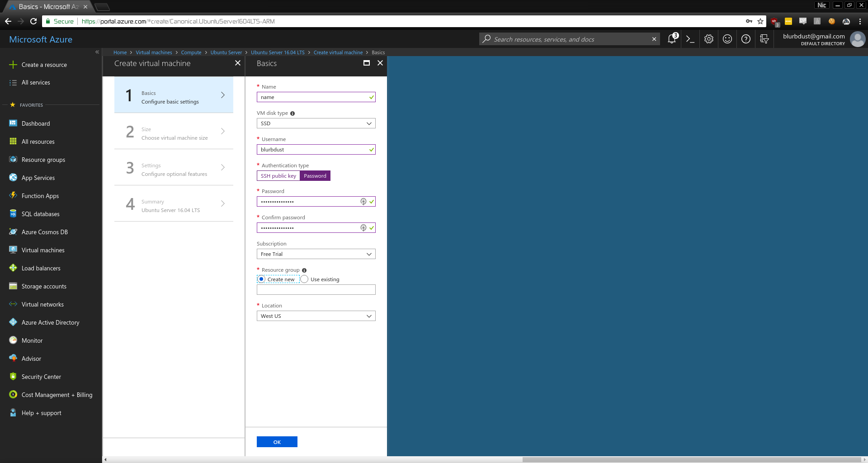The image size is (868, 463).
Task: Open step 3 Settings optional features
Action: 174,167
